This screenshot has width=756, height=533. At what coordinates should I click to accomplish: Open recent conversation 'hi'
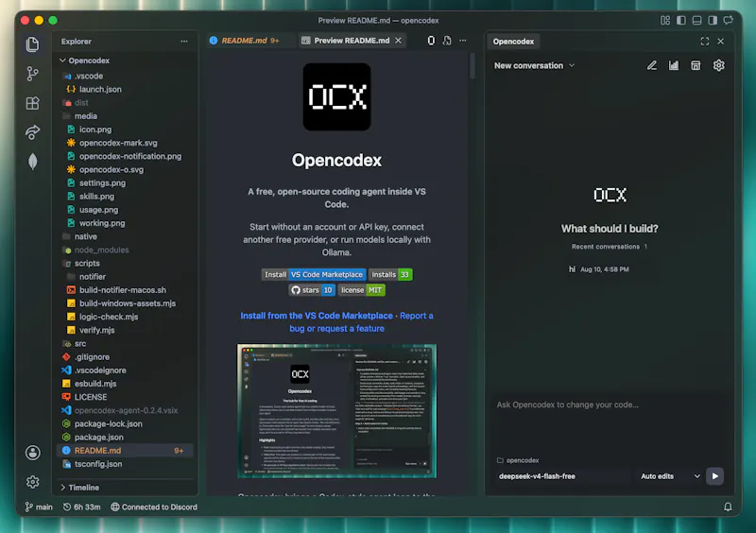(x=598, y=269)
